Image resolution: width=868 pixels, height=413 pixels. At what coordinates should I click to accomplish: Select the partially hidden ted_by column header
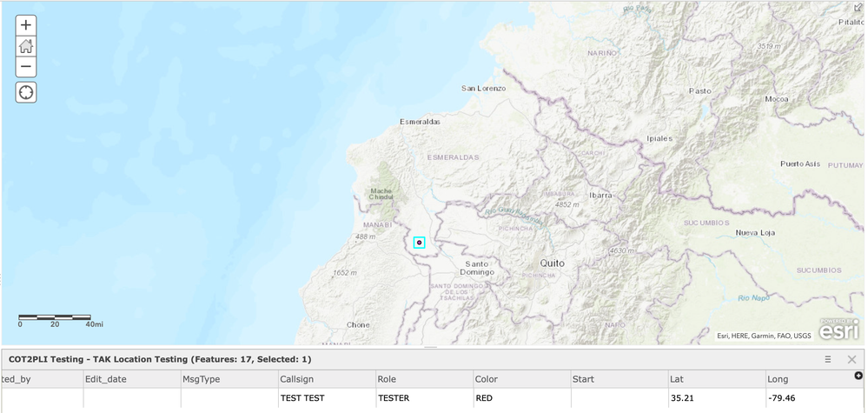click(x=43, y=379)
